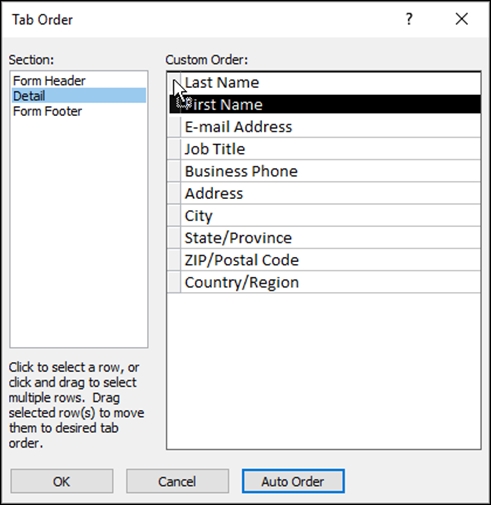This screenshot has height=505, width=491.
Task: Click the Auto Order button
Action: pyautogui.click(x=293, y=481)
